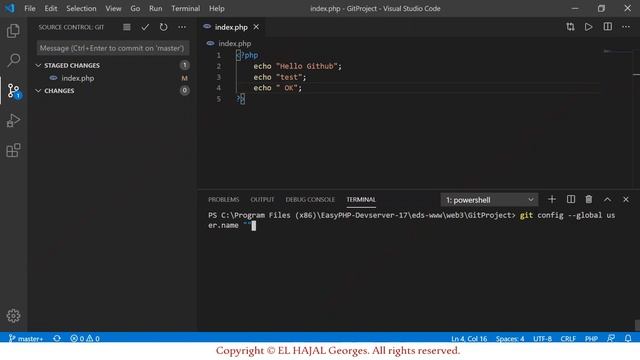Screen dimensions: 640x360
Task: Close the index.php editor tab
Action: pyautogui.click(x=256, y=27)
